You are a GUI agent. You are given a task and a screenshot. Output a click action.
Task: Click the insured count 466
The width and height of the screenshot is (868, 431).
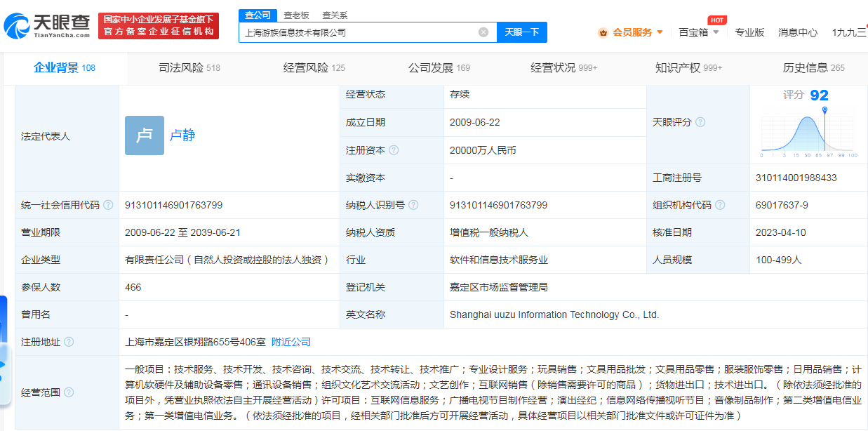tap(133, 287)
